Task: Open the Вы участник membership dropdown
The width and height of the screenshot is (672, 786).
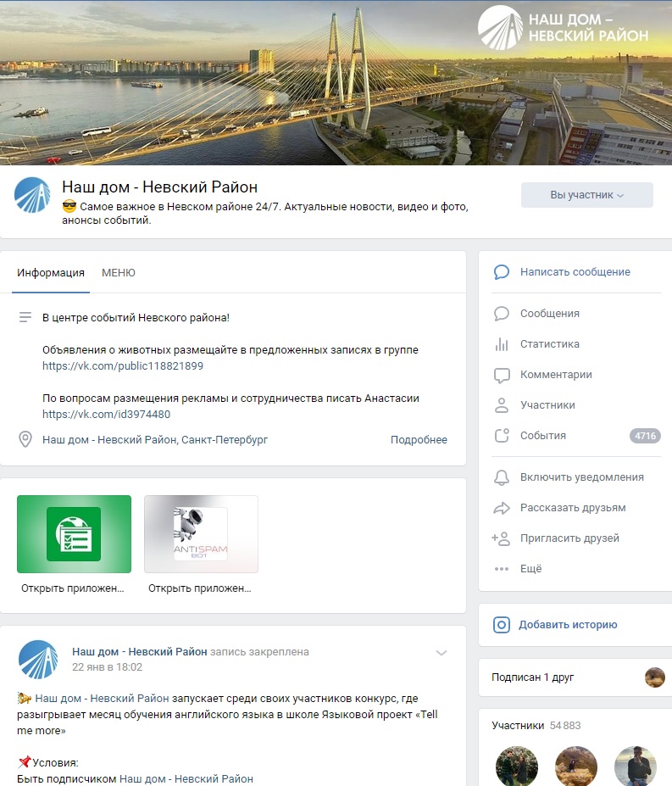Action: [586, 195]
